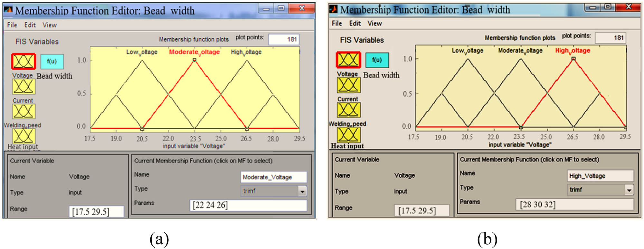Click f(u) output icon in left window (a)
This screenshot has height=249, width=644.
[52, 61]
